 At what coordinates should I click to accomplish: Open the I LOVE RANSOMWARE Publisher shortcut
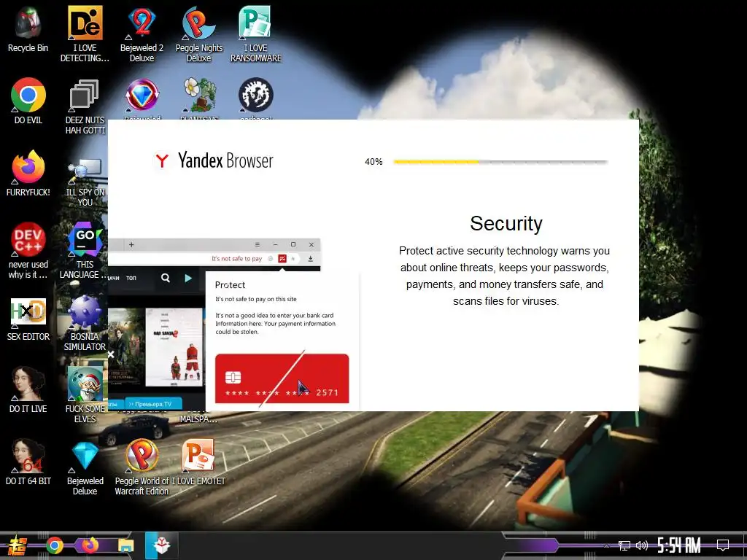click(x=256, y=34)
